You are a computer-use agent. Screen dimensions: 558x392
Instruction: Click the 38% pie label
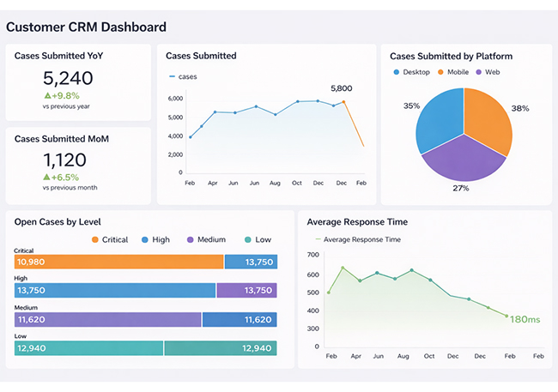[x=520, y=108]
